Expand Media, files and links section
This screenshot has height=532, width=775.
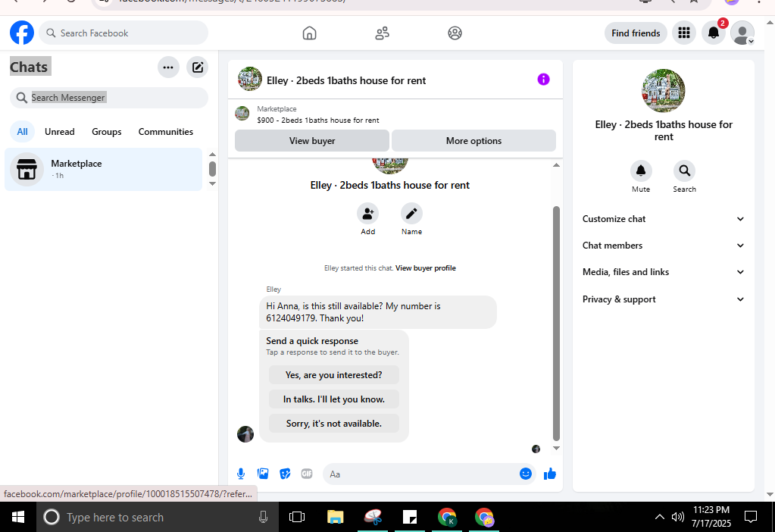coord(664,272)
